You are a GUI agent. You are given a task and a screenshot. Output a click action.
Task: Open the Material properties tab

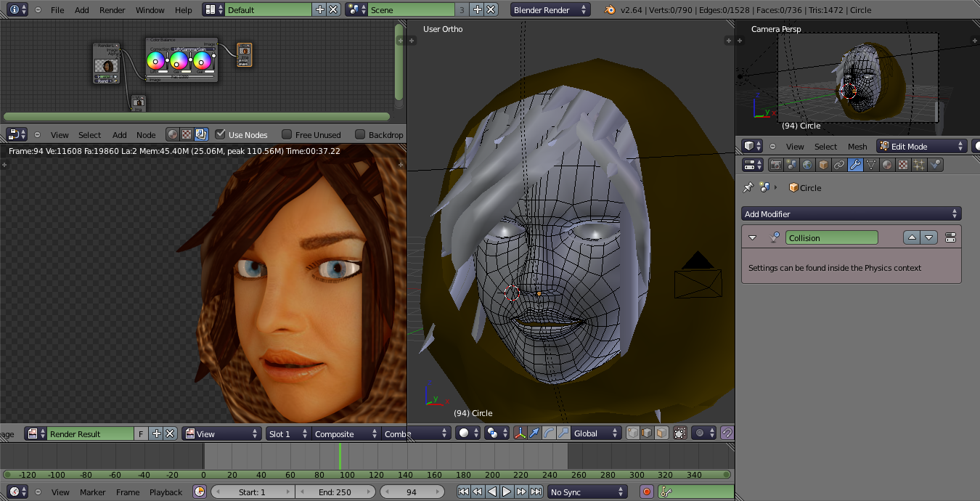point(887,165)
